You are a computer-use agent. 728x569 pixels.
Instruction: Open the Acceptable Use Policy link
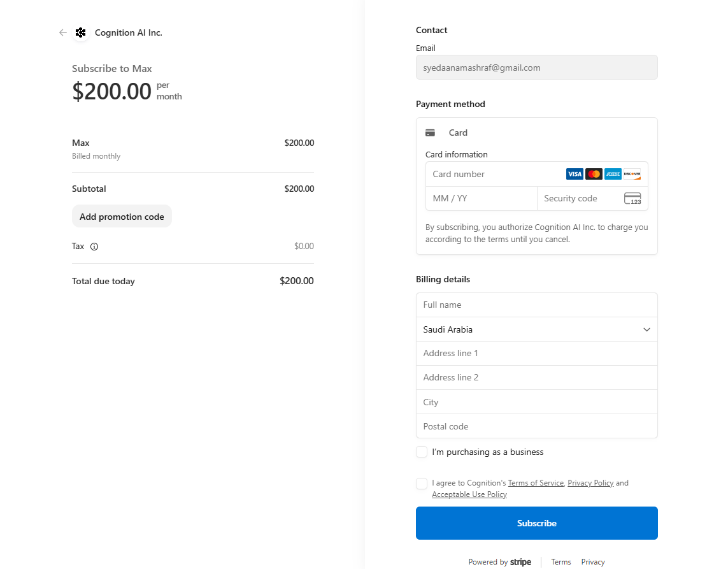[469, 494]
